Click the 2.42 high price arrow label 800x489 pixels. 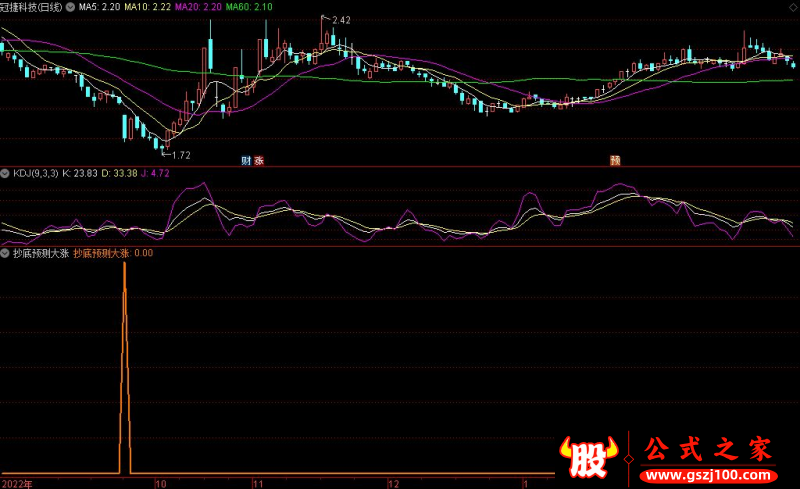[x=340, y=20]
